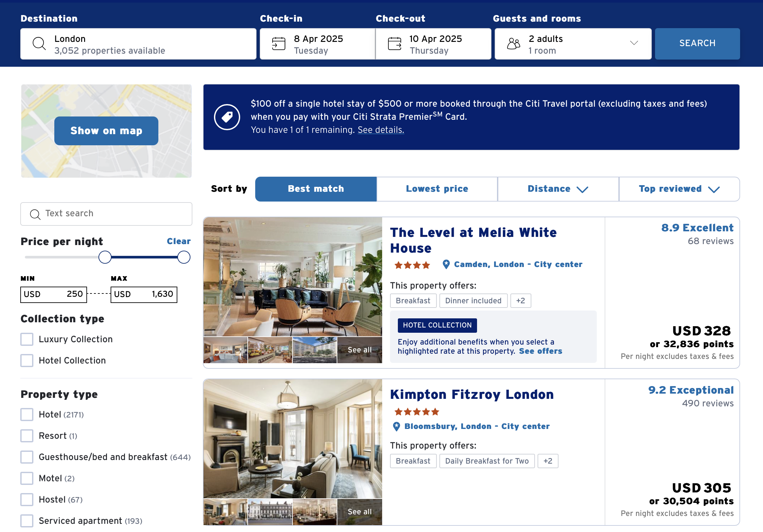The height and width of the screenshot is (532, 763).
Task: Click maximum price slider handle
Action: click(x=184, y=257)
